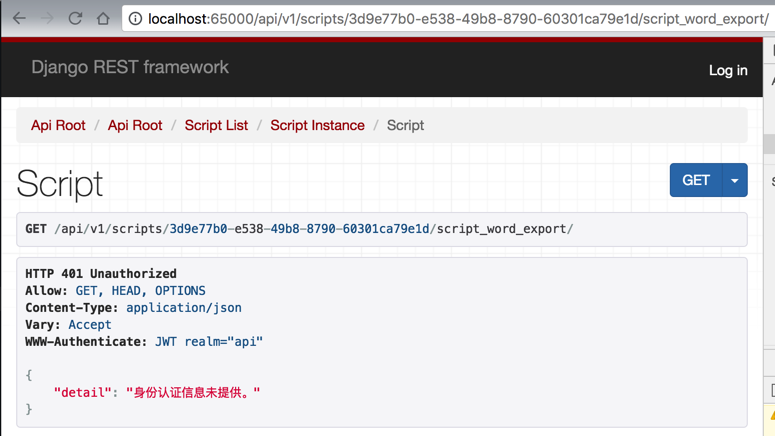The image size is (775, 436).
Task: Open the second Api Root breadcrumb
Action: click(135, 125)
